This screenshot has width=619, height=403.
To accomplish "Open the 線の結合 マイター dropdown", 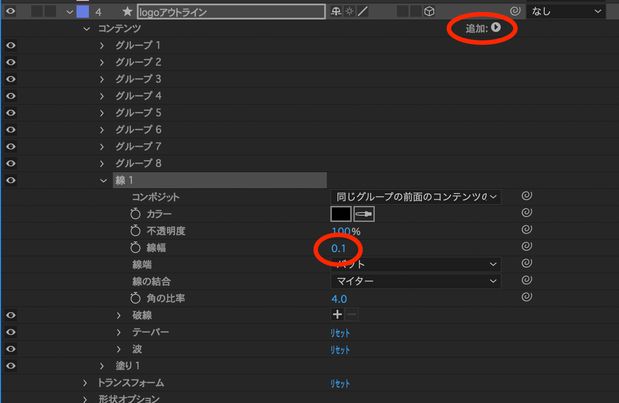I will coord(415,281).
